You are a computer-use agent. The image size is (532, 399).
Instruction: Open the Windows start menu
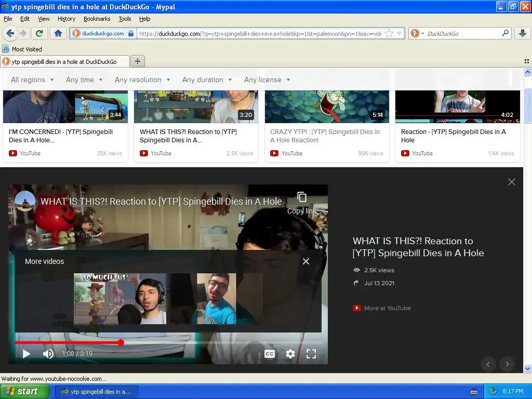24,392
